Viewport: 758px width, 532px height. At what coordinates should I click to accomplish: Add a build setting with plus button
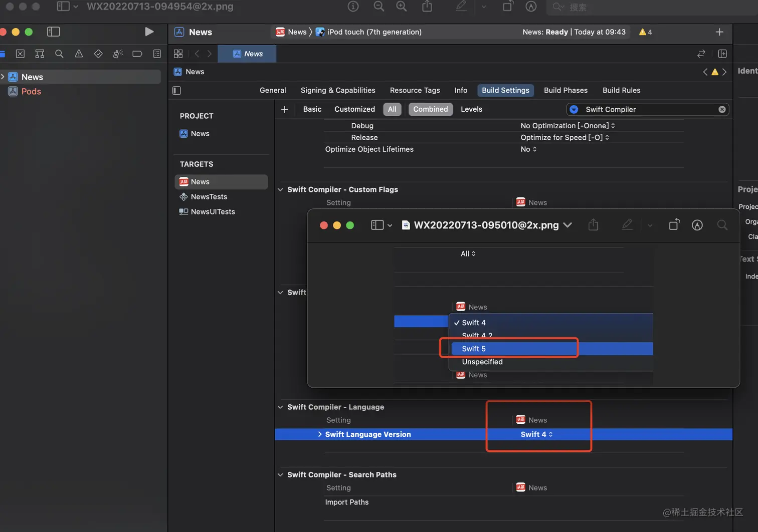pos(285,109)
